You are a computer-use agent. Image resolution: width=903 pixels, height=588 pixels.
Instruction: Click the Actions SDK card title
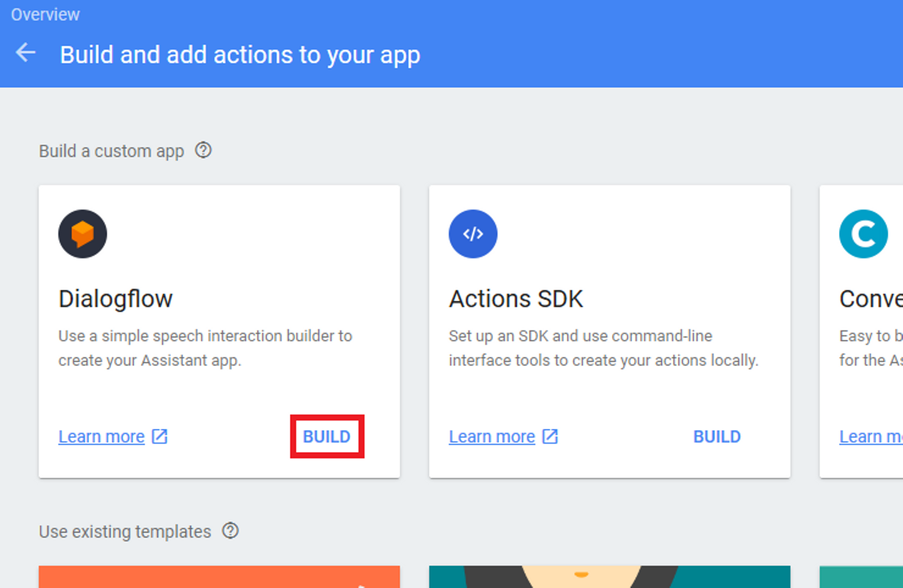coord(515,299)
